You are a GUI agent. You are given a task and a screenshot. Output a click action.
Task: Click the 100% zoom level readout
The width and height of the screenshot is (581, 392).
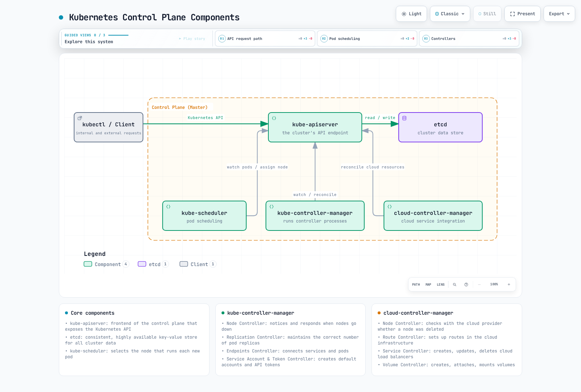click(494, 284)
